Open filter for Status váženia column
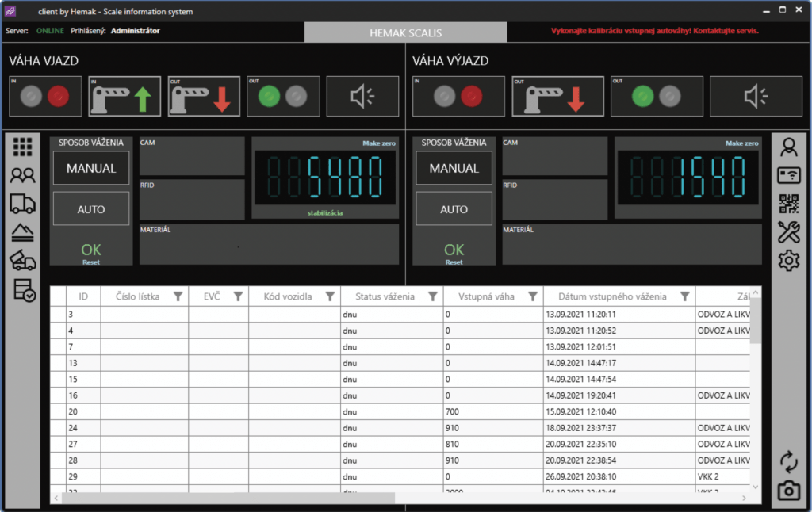Viewport: 812px width, 512px height. pyautogui.click(x=433, y=296)
